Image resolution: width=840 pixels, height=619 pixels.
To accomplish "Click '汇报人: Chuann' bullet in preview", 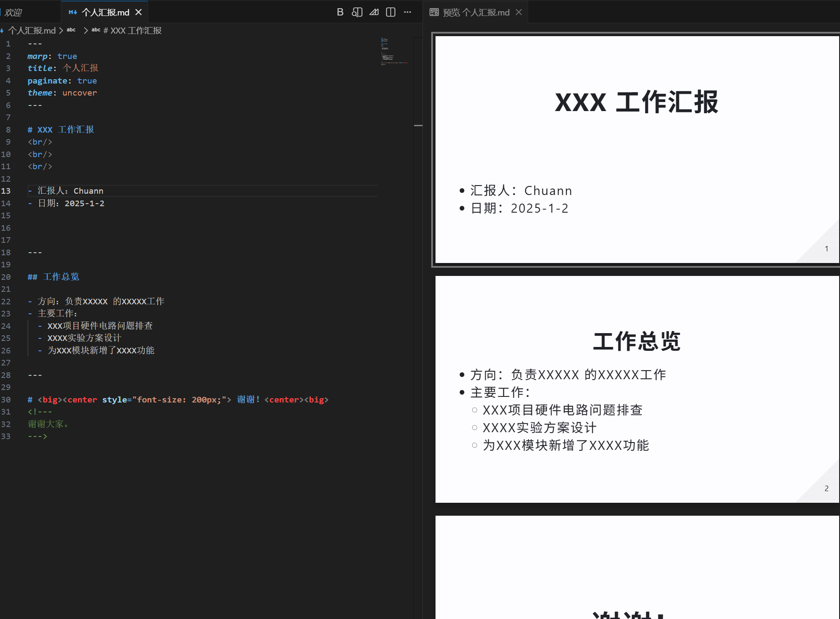I will coord(521,191).
